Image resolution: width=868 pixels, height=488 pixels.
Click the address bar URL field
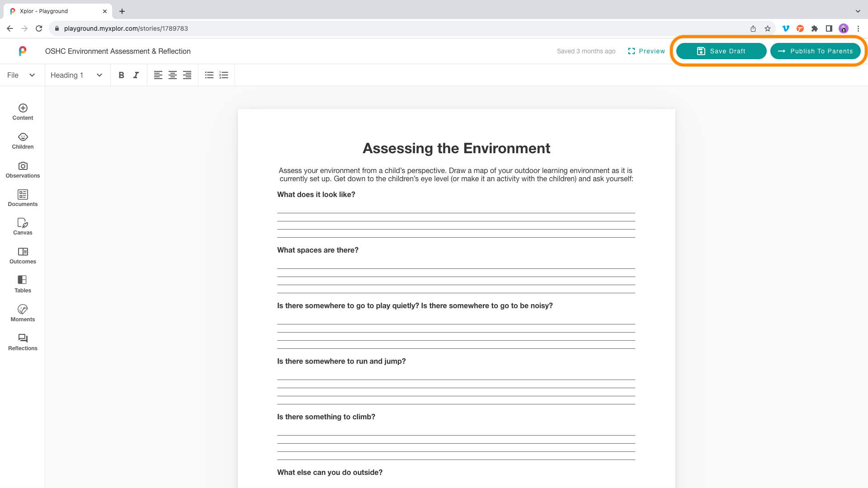point(127,28)
